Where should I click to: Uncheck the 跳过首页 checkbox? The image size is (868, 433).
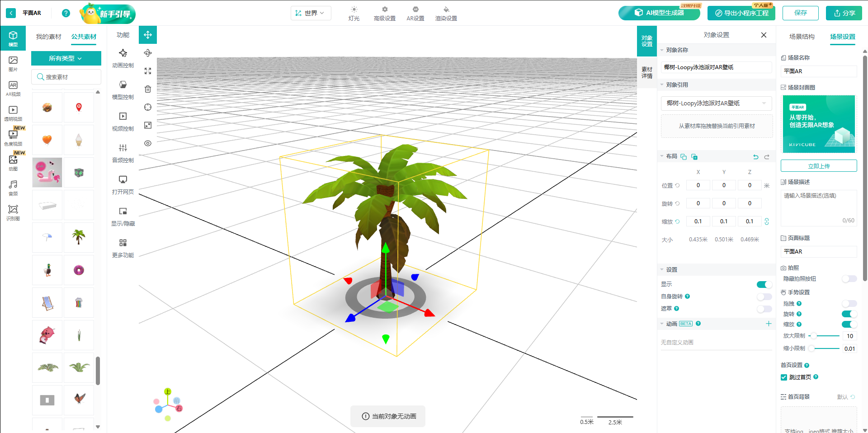tap(784, 377)
